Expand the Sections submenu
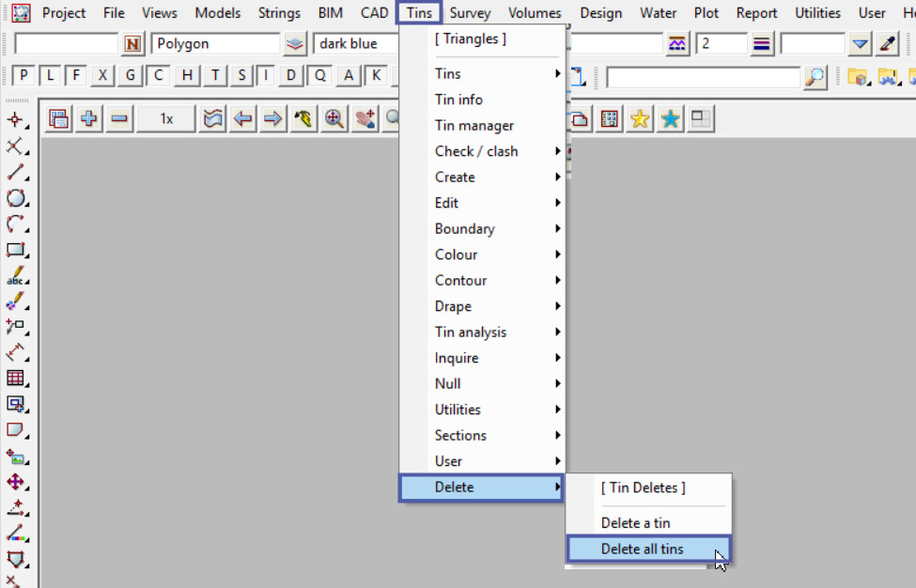916x588 pixels. pyautogui.click(x=482, y=436)
